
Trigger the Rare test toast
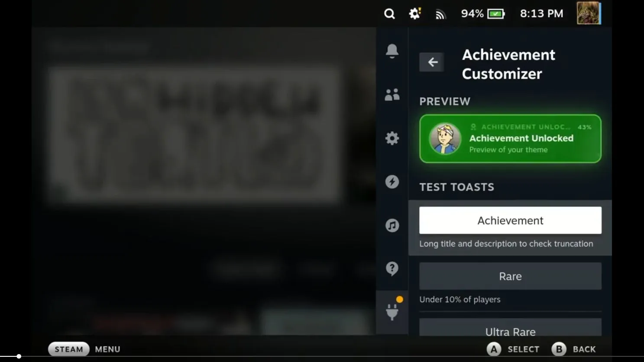[x=510, y=276]
